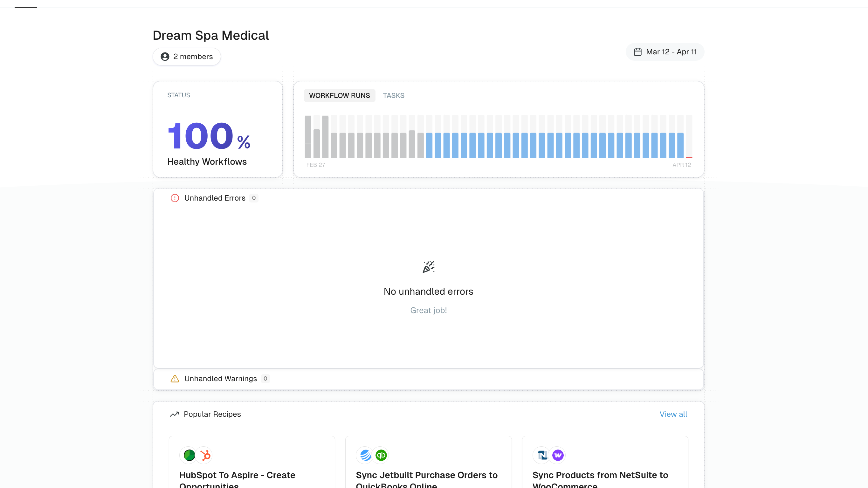The width and height of the screenshot is (868, 488).
Task: Click the party popper celebration icon
Action: coord(428,267)
